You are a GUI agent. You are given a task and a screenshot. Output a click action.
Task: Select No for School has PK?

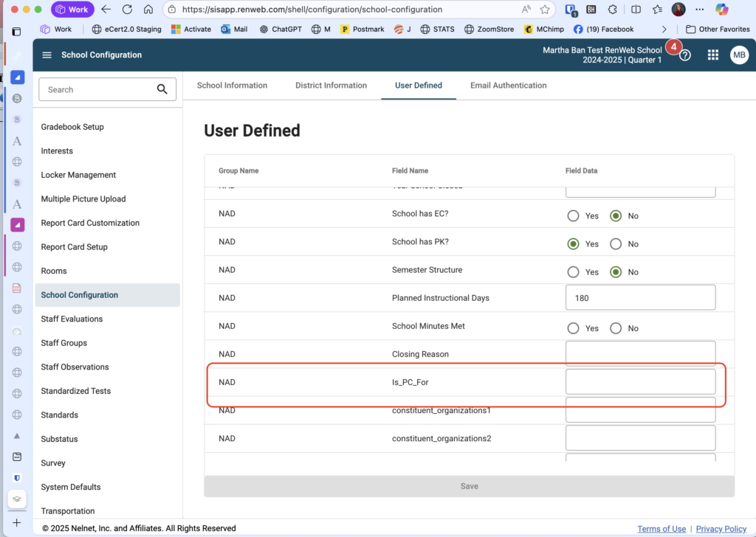(615, 244)
